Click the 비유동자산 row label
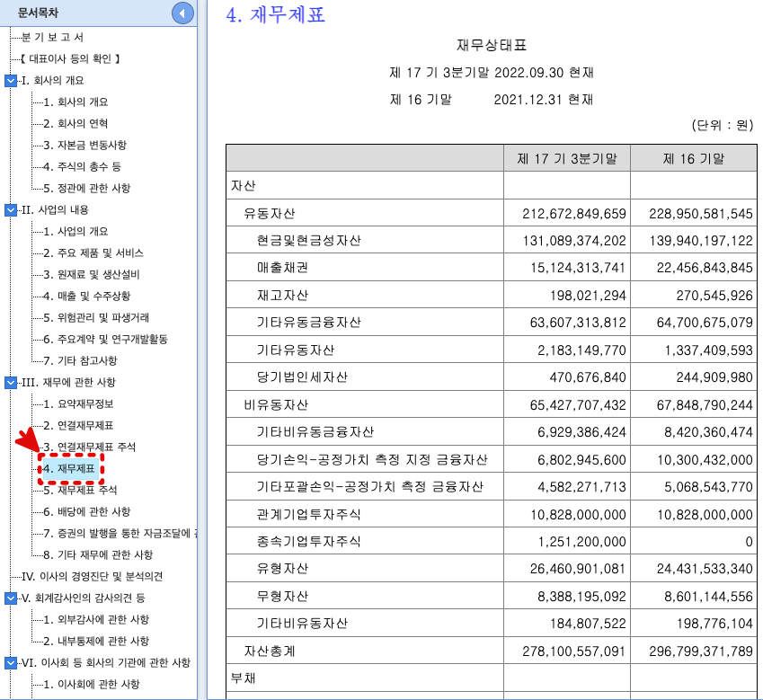 click(276, 404)
